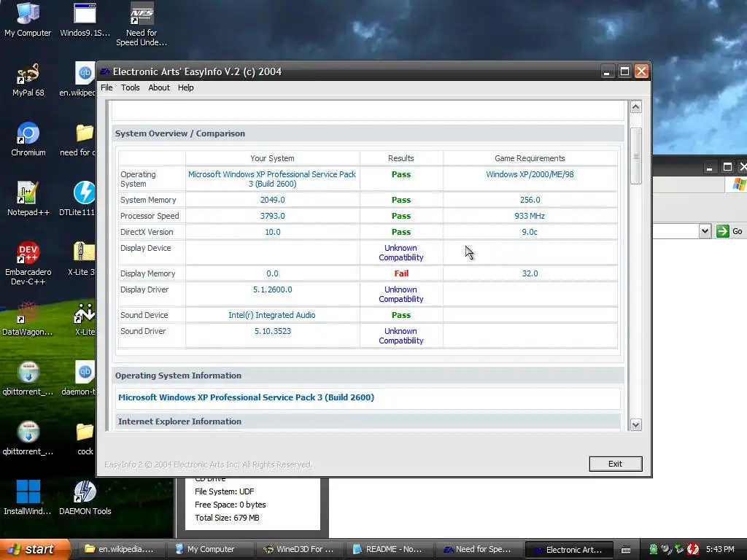
Task: Open the File menu in EasyInfo
Action: point(107,87)
